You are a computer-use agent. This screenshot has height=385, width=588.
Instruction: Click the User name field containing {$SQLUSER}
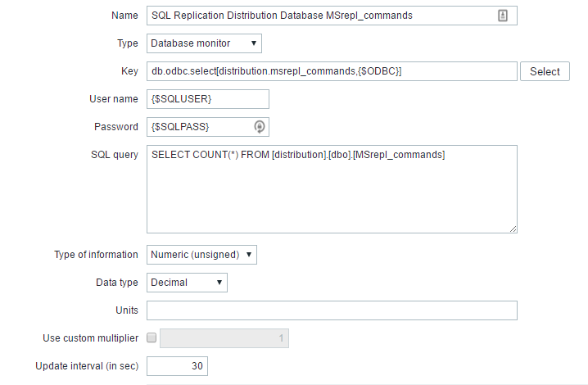[x=207, y=99]
